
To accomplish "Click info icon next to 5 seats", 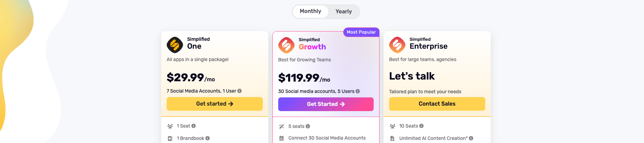I will click(308, 126).
